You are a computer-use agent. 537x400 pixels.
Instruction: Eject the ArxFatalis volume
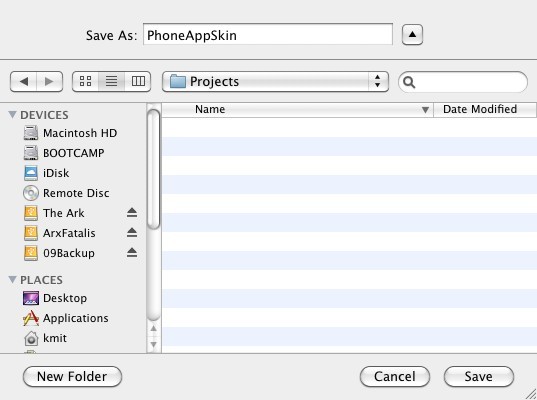point(132,233)
